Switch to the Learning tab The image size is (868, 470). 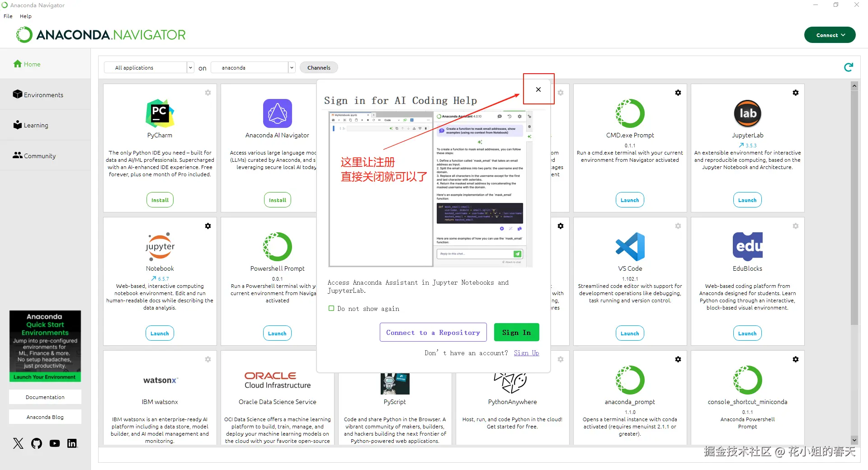(45, 125)
